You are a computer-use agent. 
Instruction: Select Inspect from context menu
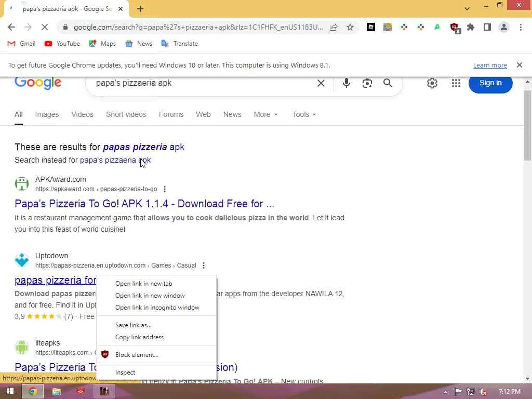[x=156, y=372]
